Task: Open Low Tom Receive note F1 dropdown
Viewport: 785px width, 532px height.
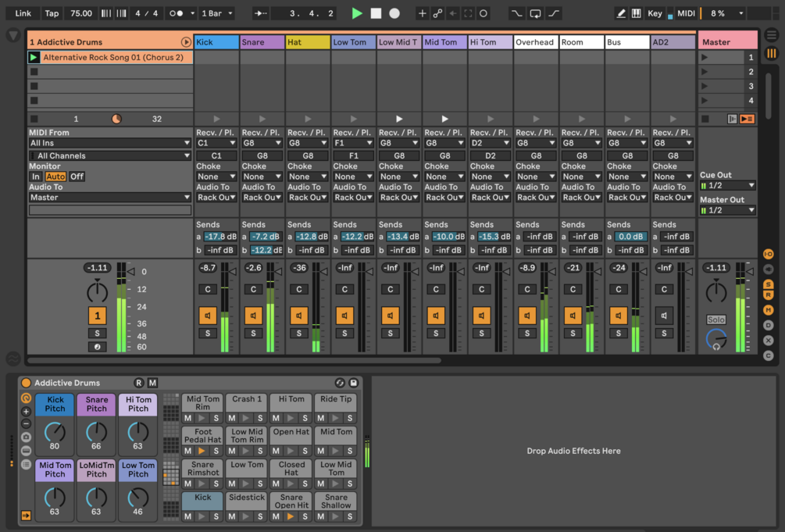Action: [353, 143]
